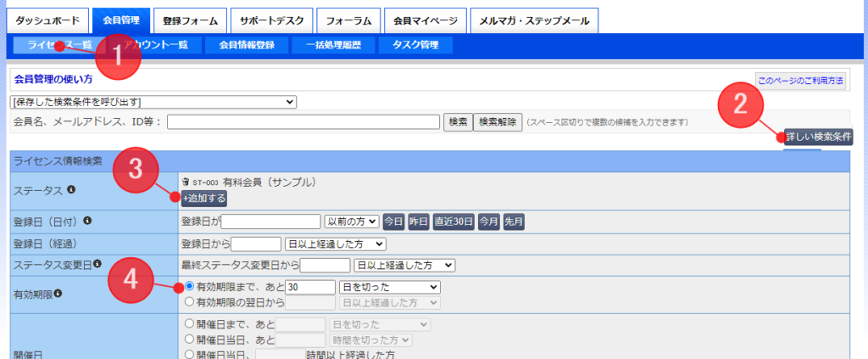
Task: Click ST-003 有料会員（サンプル）text
Action: [254, 182]
